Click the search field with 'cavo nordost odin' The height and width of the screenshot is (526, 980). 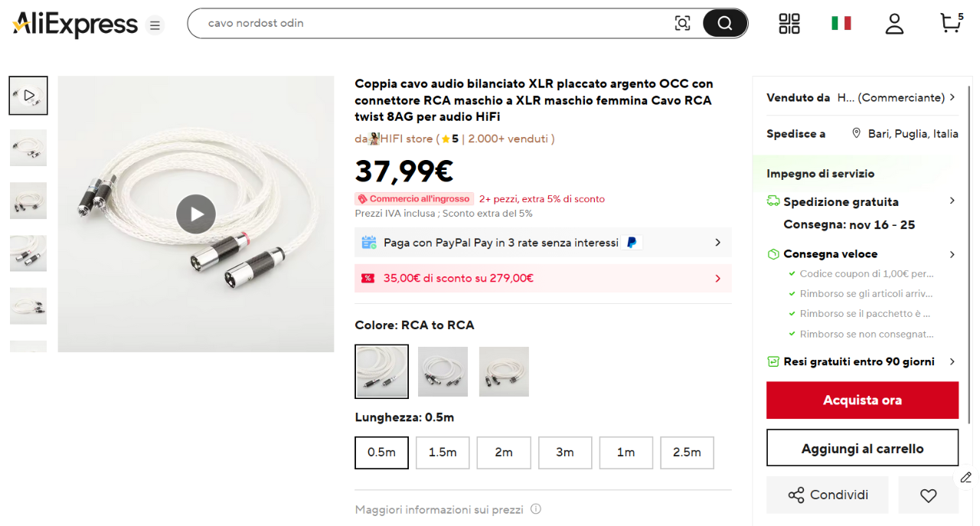tap(429, 23)
